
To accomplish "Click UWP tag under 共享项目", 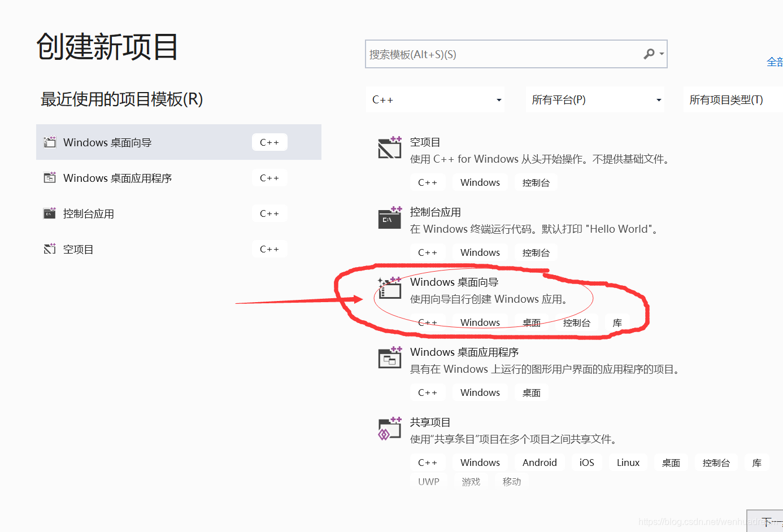I will (429, 482).
